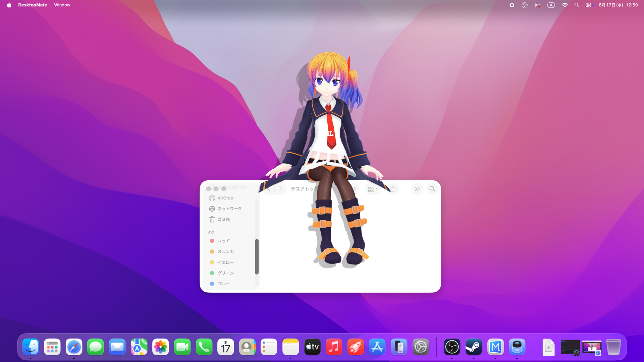Screen dimensions: 644x362
Task: Open the dark minimized window thumbnail in Dock
Action: (570, 347)
